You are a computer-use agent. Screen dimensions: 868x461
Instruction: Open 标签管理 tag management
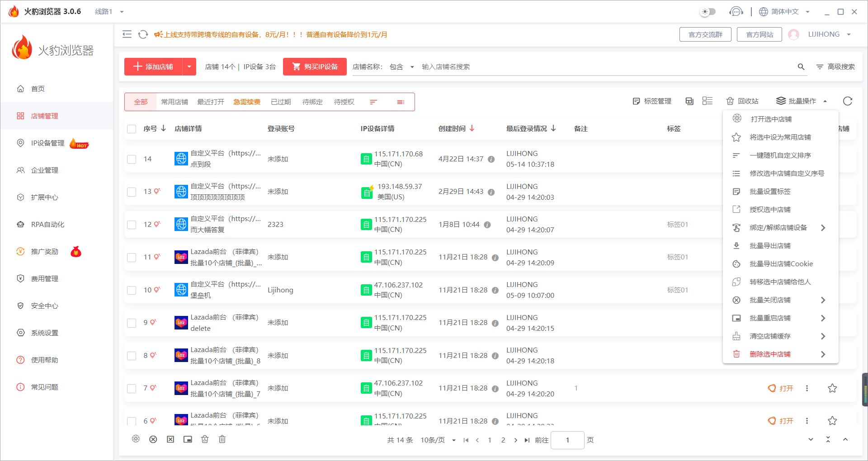click(x=652, y=101)
